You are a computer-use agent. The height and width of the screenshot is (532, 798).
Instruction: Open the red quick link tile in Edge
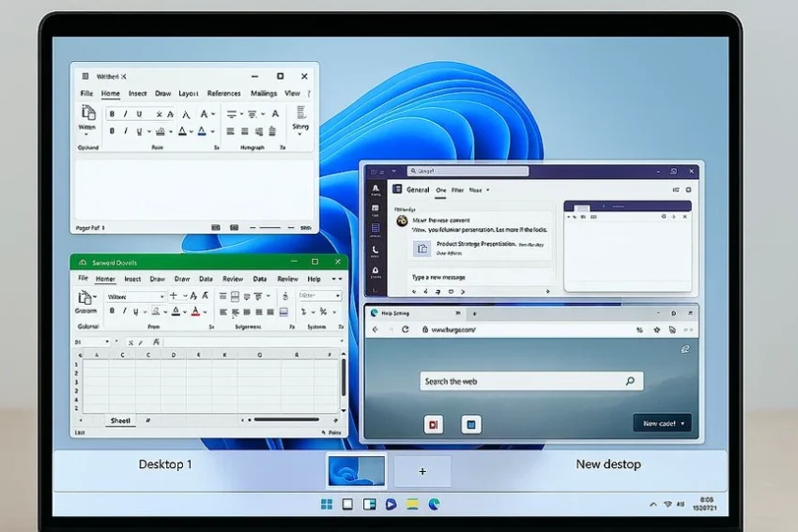pyautogui.click(x=434, y=425)
